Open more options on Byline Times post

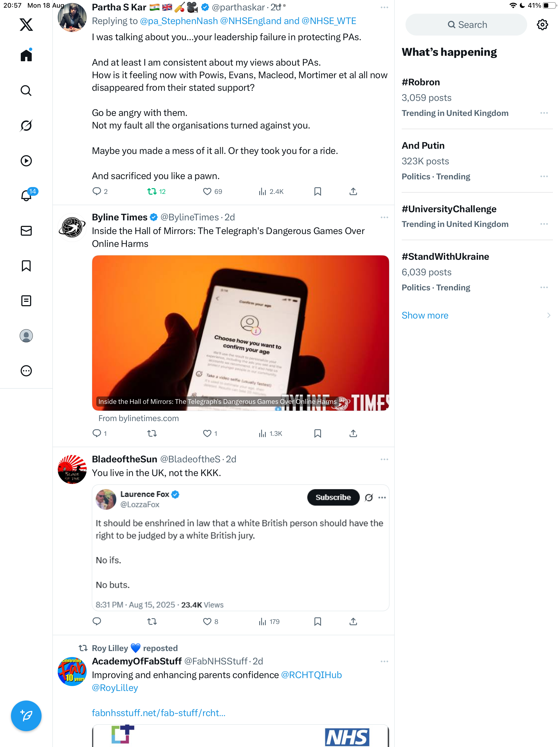[384, 217]
